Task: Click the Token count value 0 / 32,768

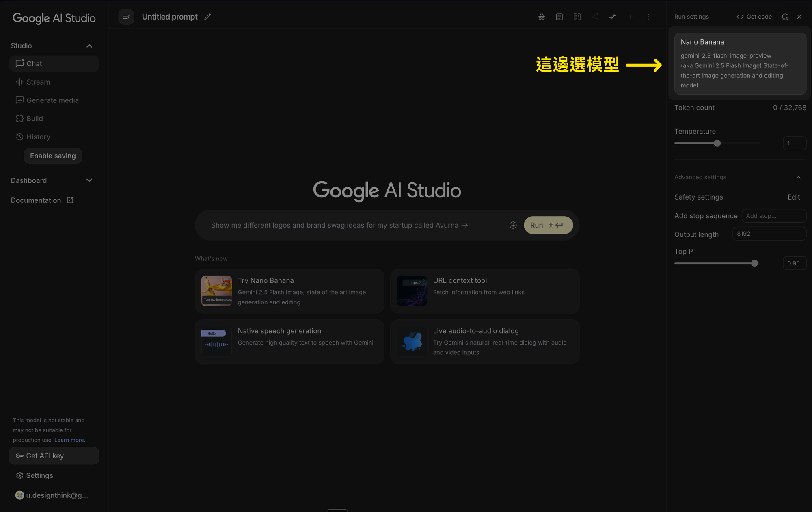Action: [x=790, y=108]
